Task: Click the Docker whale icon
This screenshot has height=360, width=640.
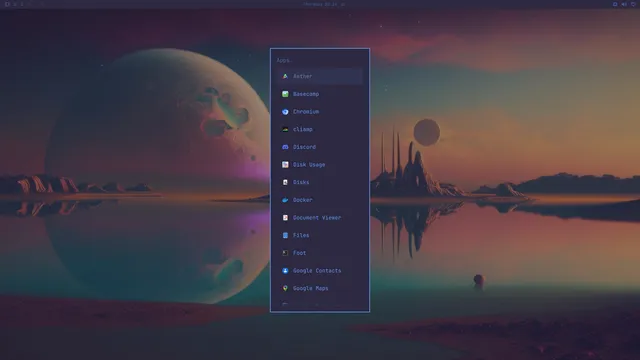Action: click(x=285, y=200)
